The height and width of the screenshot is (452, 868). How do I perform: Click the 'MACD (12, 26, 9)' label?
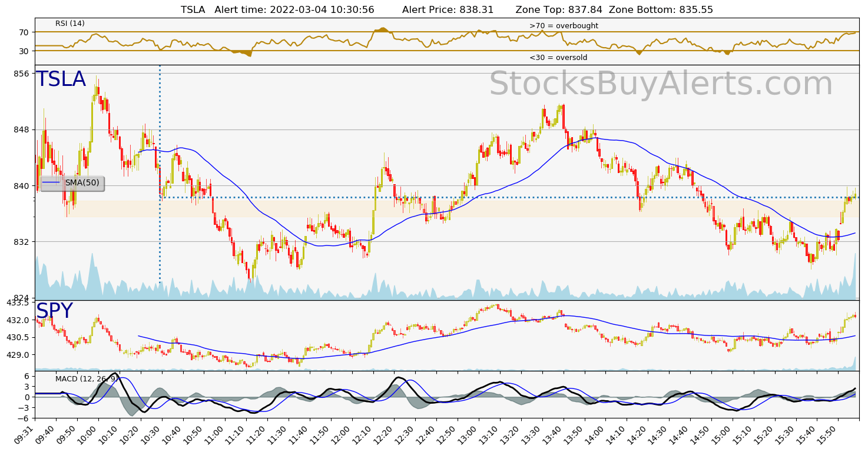tap(86, 378)
